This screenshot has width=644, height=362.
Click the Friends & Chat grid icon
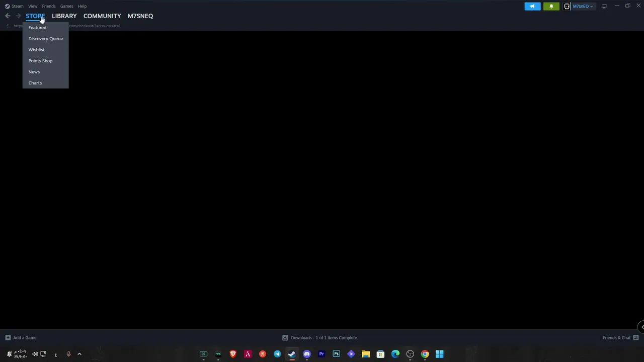[x=636, y=338]
